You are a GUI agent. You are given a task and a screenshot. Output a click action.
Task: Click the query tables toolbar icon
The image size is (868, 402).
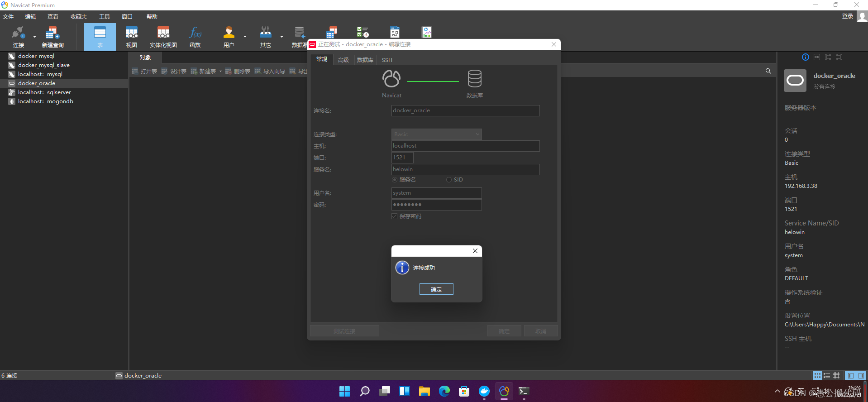click(332, 32)
